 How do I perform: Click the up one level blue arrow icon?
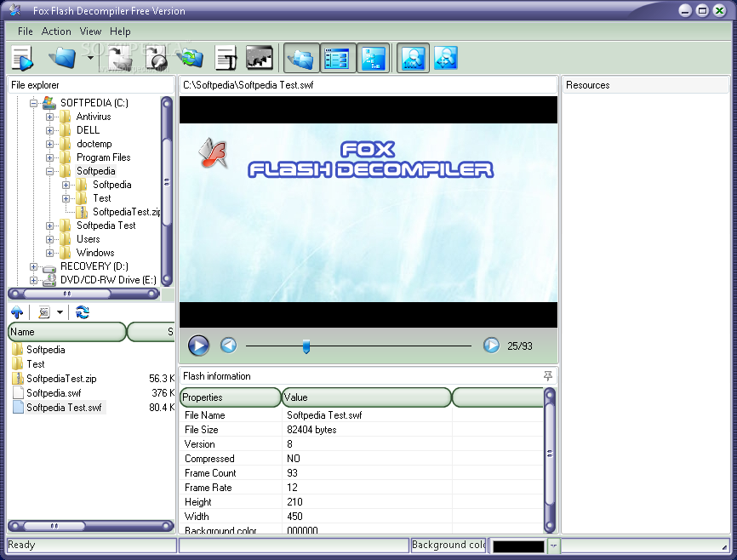(x=17, y=311)
